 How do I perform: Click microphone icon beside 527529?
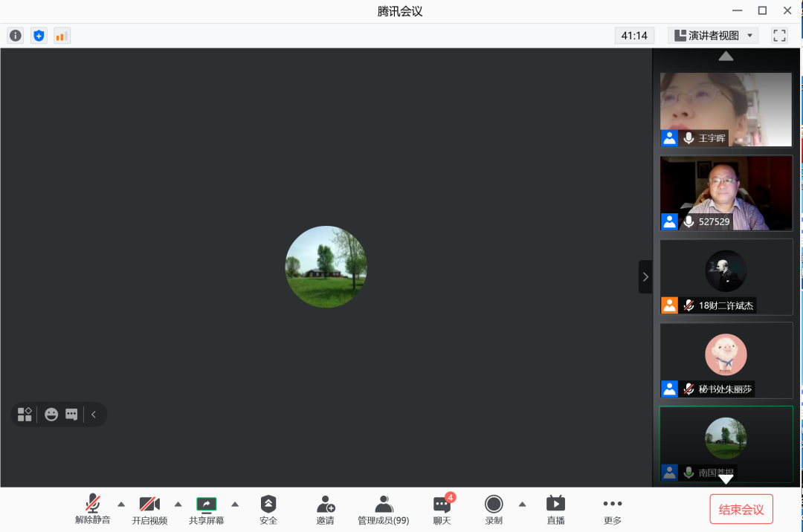click(x=688, y=221)
